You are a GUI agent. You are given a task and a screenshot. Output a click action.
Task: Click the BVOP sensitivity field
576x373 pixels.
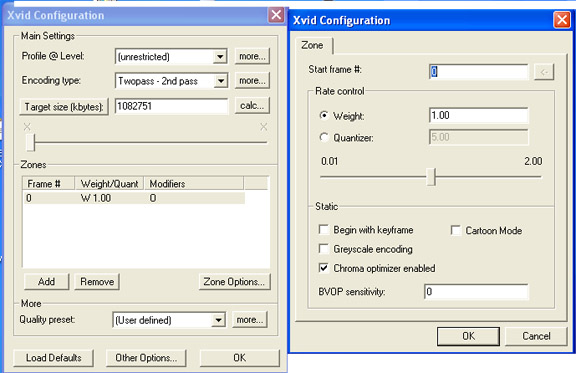tap(476, 292)
